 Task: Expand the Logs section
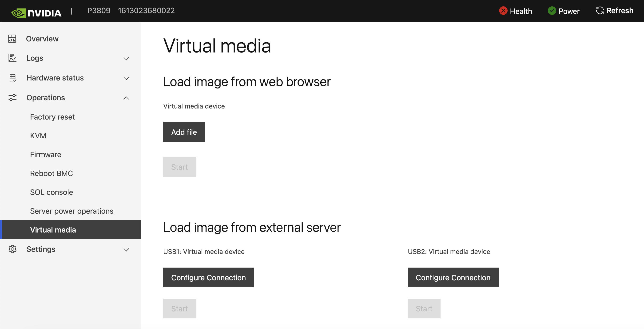(126, 59)
